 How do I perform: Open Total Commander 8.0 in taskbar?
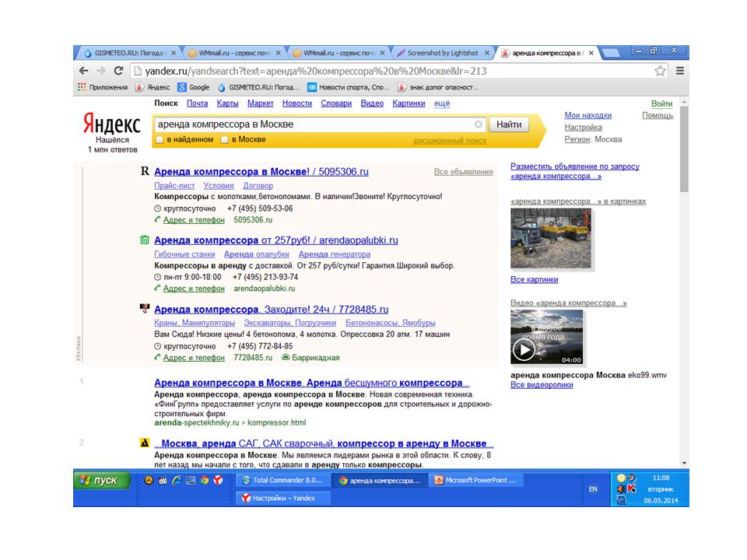[283, 480]
